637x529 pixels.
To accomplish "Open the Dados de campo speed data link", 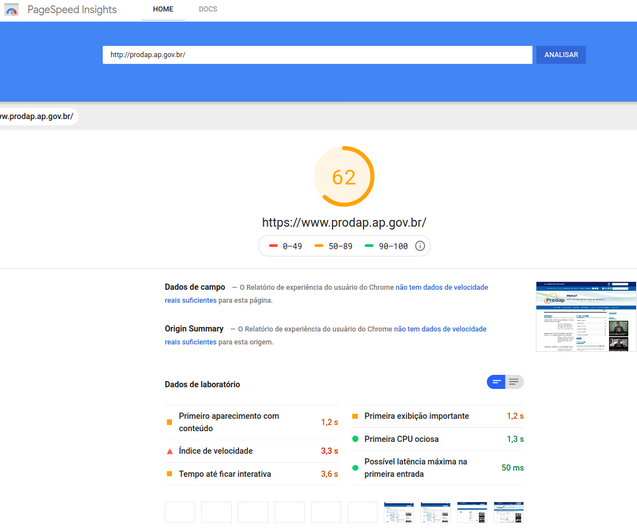I will (441, 287).
